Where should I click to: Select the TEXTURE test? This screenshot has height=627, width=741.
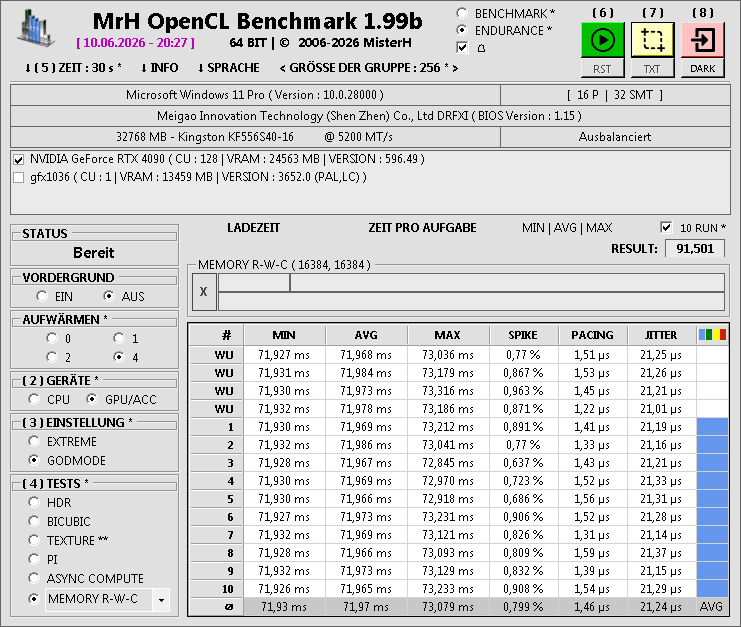(34, 540)
